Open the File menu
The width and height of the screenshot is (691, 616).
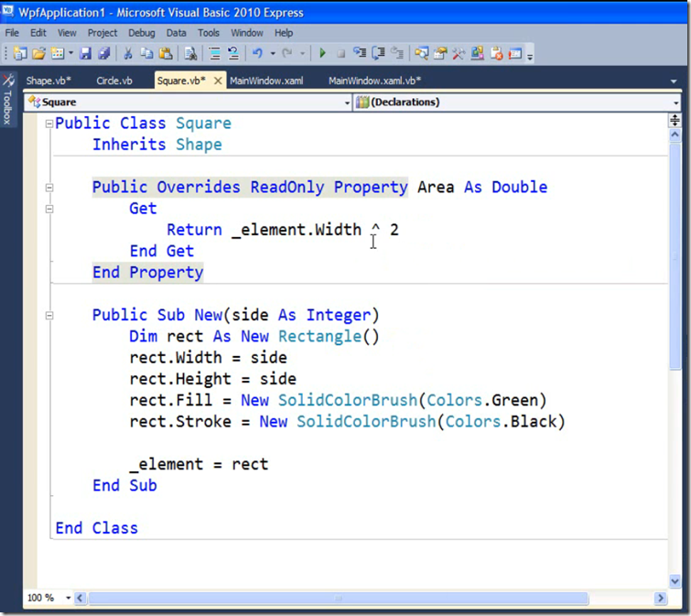coord(12,33)
